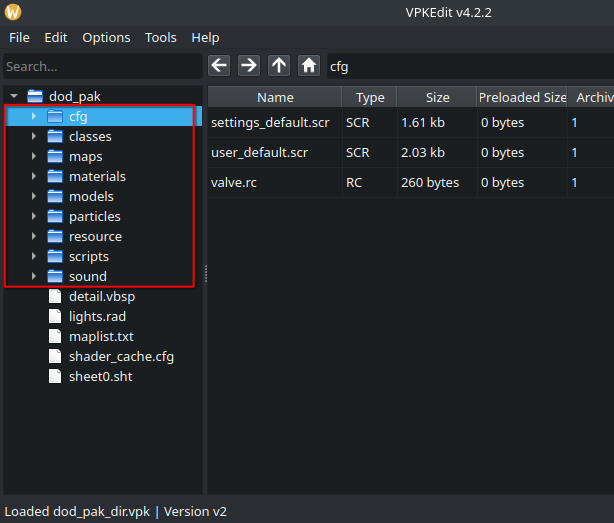This screenshot has width=614, height=523.
Task: Open the Options menu
Action: (106, 37)
